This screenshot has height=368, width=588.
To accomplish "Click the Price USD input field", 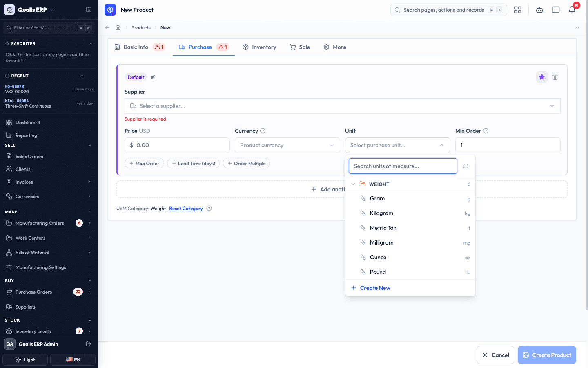I will [177, 145].
